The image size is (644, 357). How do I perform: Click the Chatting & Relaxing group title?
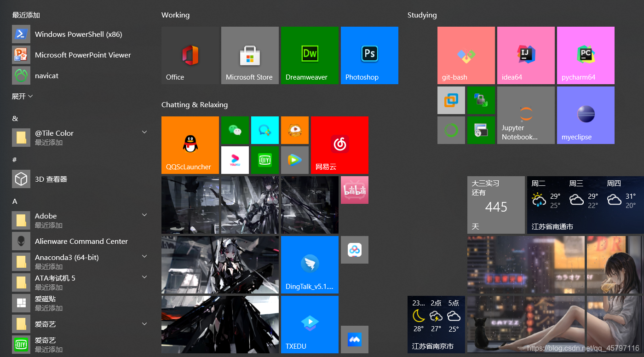[x=195, y=104]
